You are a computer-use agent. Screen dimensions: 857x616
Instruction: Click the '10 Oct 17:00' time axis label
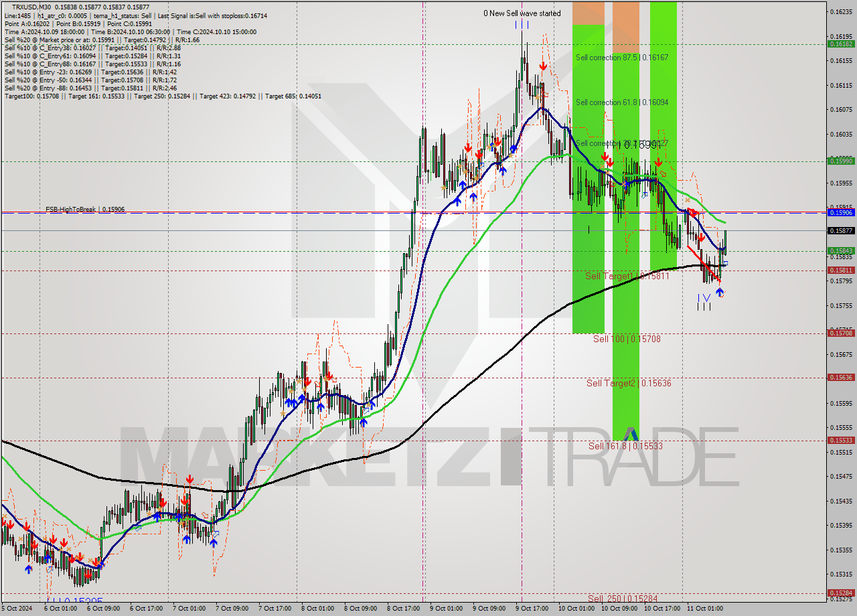pyautogui.click(x=662, y=609)
